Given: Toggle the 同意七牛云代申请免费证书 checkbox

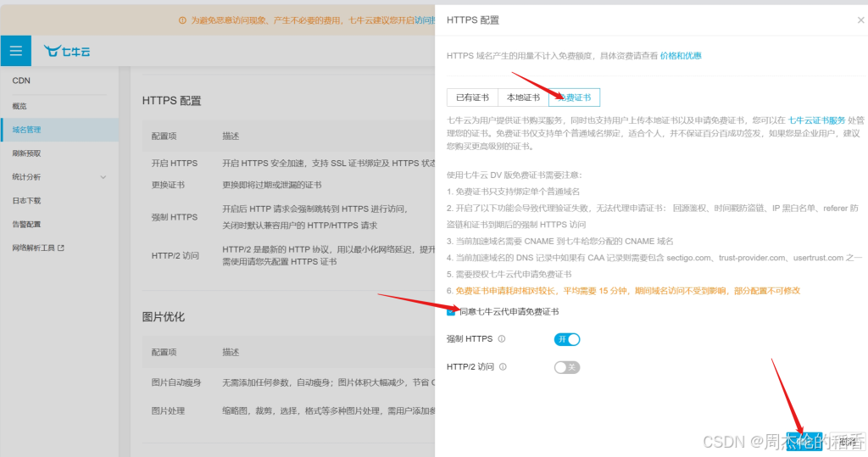Looking at the screenshot, I should pos(451,311).
